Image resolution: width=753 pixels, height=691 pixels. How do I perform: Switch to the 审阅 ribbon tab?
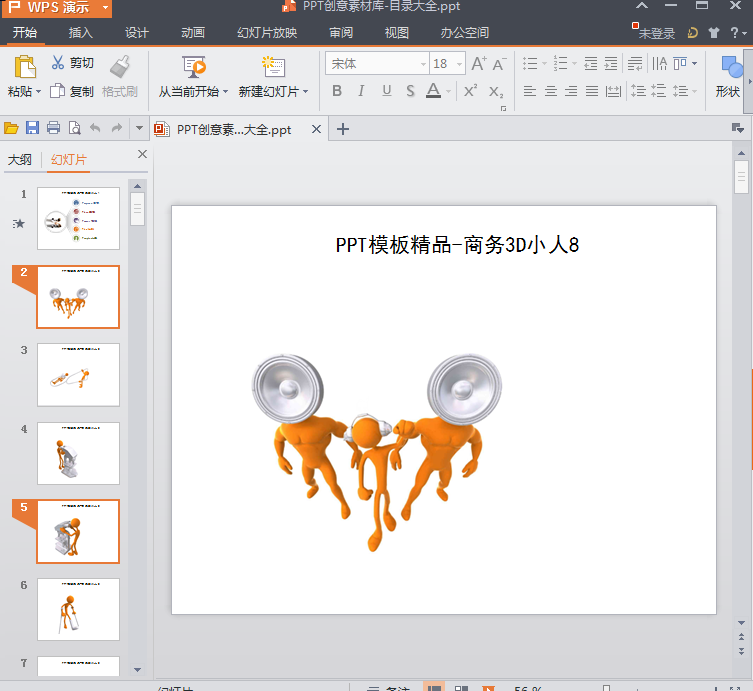pyautogui.click(x=341, y=33)
